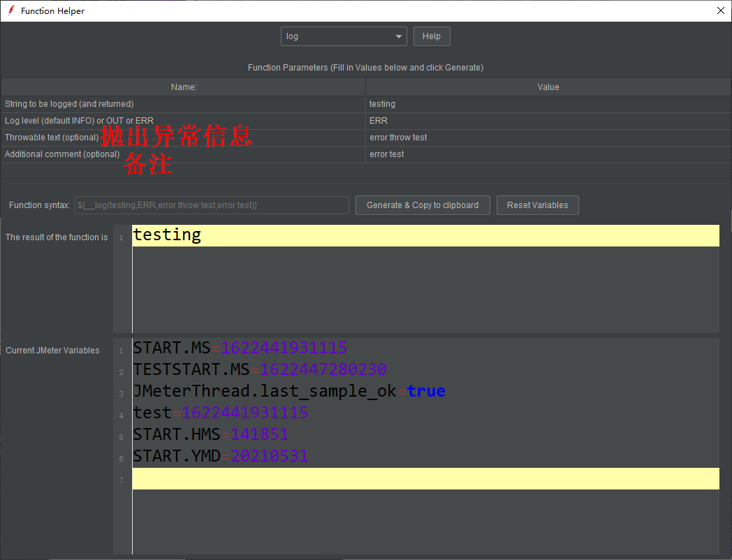732x560 pixels.
Task: Click the Help button
Action: (432, 36)
